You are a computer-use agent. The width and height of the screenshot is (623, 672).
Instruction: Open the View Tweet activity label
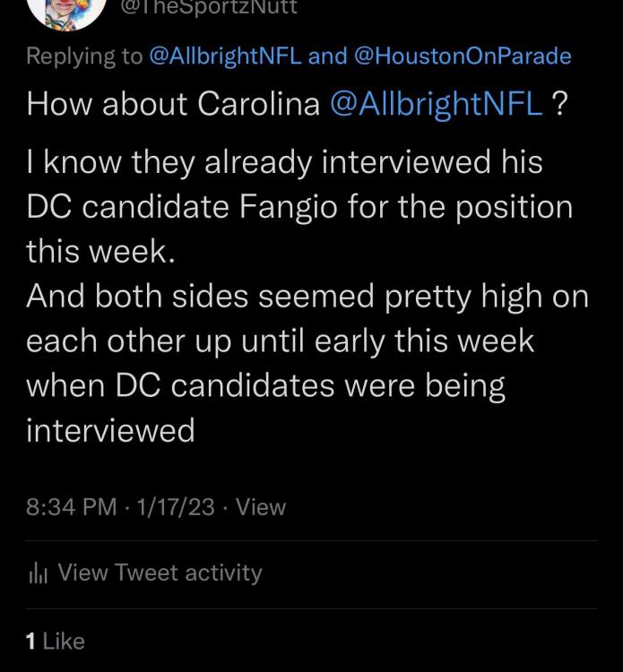coord(160,573)
